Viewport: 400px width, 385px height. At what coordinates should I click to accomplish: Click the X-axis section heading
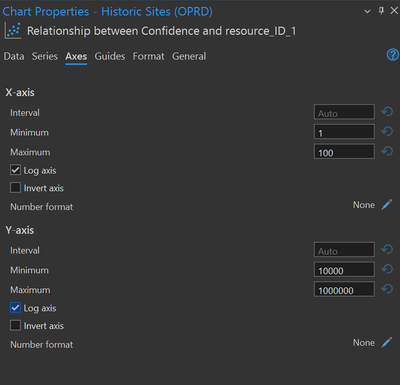coord(20,92)
